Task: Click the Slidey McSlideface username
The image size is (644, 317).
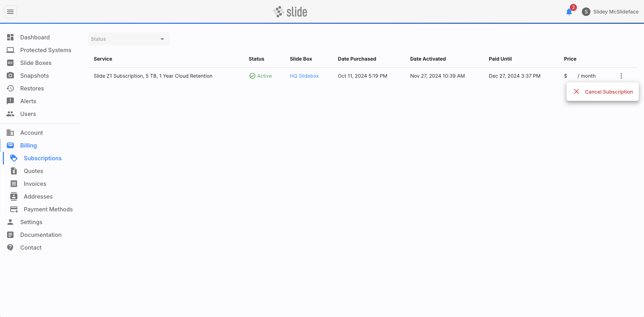Action: coord(616,12)
